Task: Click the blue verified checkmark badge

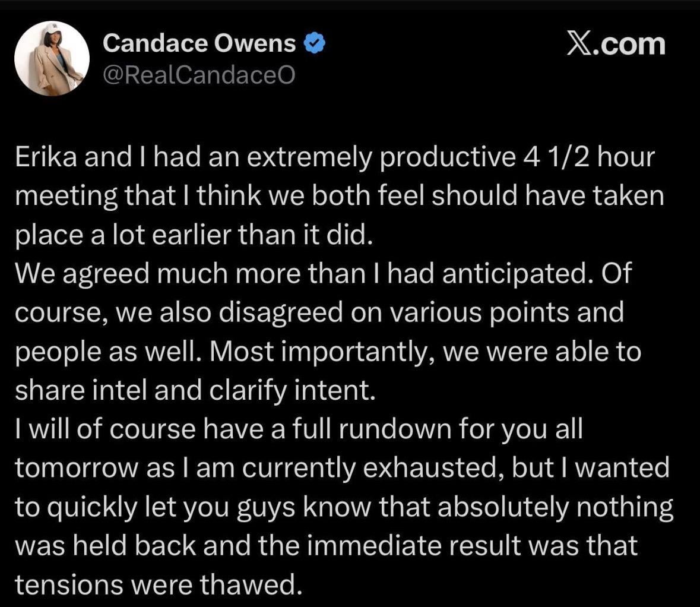Action: point(315,43)
